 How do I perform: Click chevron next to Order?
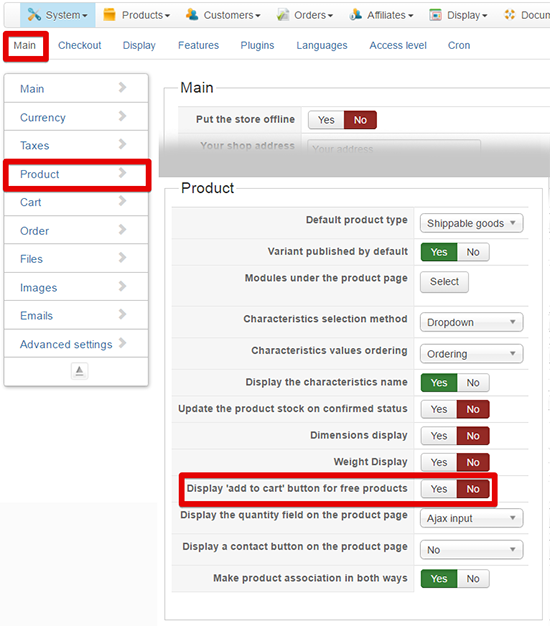(x=123, y=230)
